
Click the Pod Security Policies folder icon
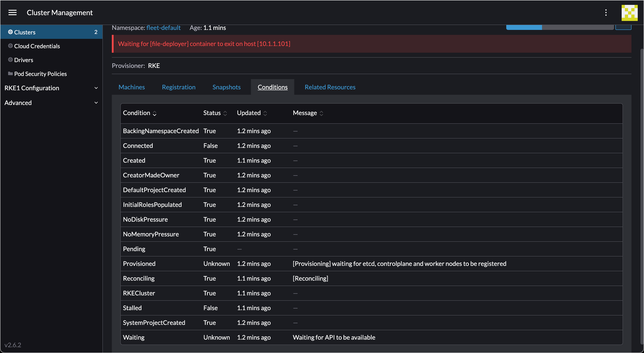(x=10, y=74)
